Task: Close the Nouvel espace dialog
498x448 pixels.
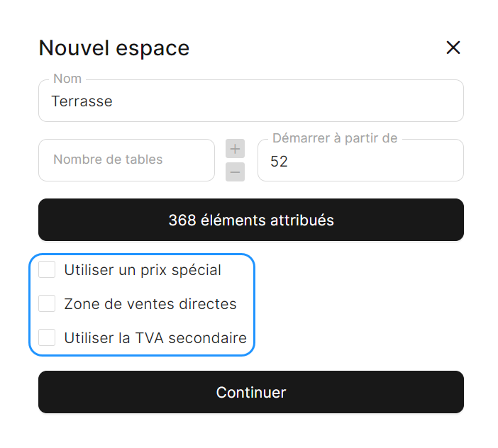Action: (453, 47)
